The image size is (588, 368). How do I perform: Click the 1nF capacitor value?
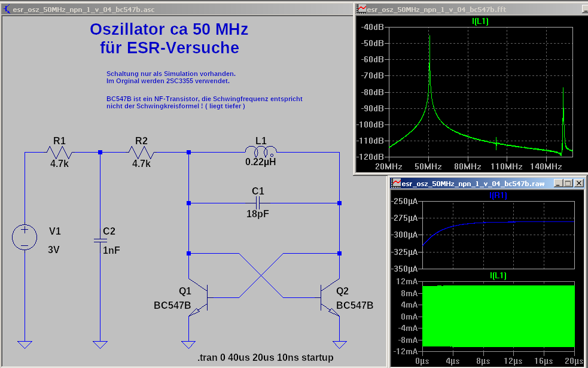(111, 250)
